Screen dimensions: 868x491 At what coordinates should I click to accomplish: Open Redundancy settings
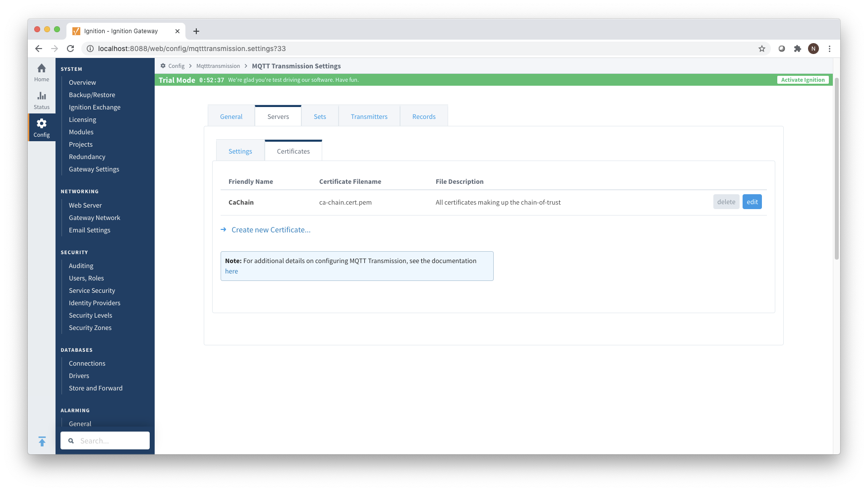point(87,157)
